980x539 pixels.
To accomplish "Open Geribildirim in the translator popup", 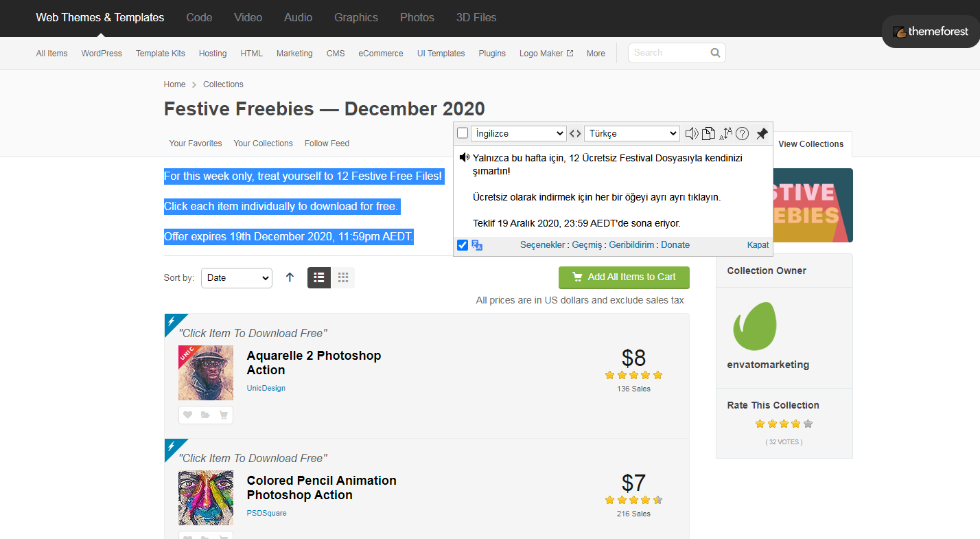I will tap(631, 245).
